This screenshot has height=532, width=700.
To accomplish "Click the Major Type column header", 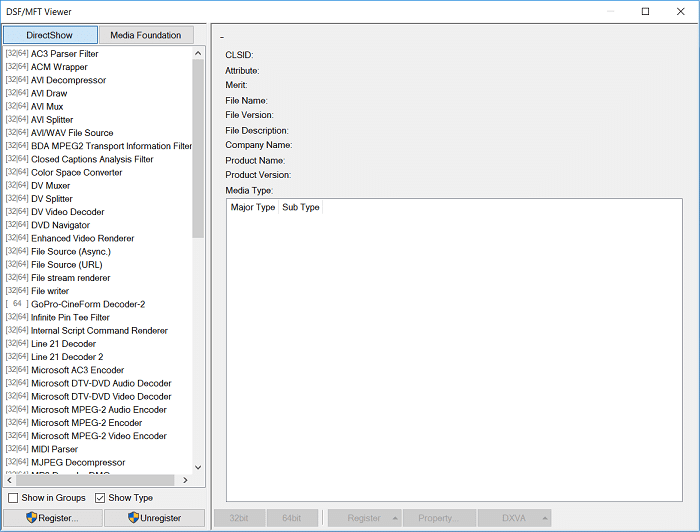I will (253, 207).
